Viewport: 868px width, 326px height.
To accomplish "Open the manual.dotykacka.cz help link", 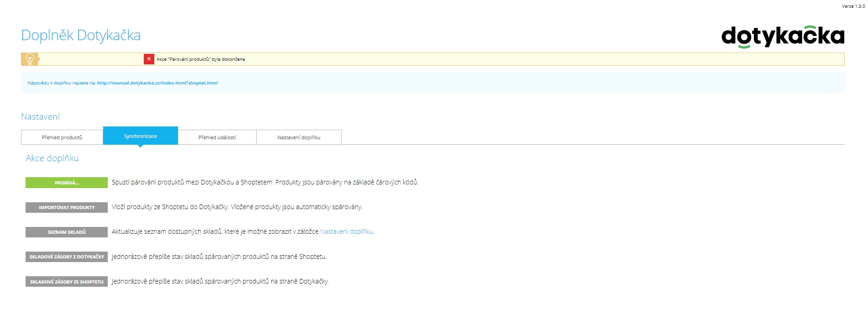I will click(x=158, y=83).
